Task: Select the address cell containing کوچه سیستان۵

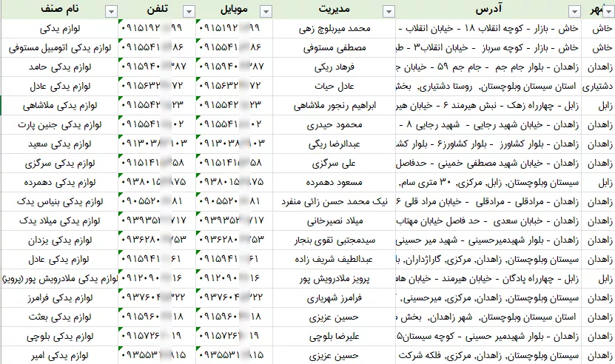Action: [488, 336]
